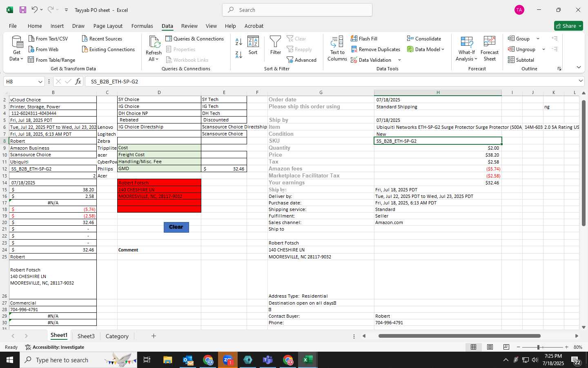Insert function using fx icon
The width and height of the screenshot is (588, 368).
click(78, 81)
